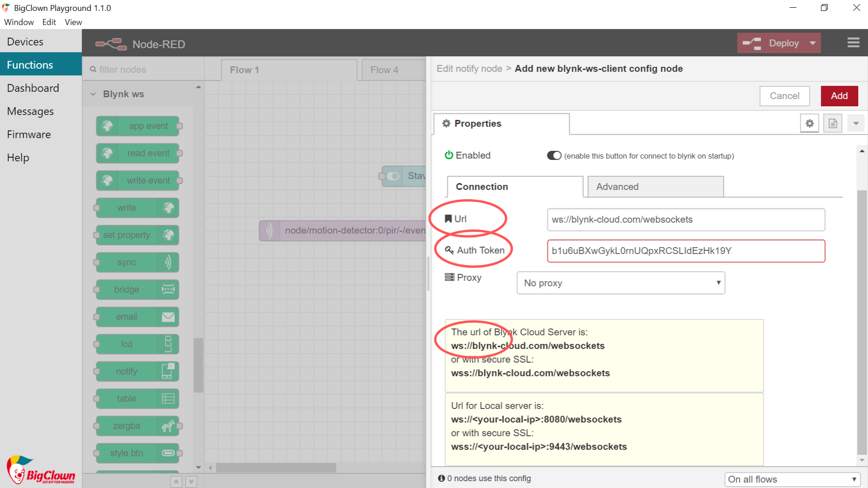Toggle the Stav switch node on canvas

pyautogui.click(x=392, y=176)
